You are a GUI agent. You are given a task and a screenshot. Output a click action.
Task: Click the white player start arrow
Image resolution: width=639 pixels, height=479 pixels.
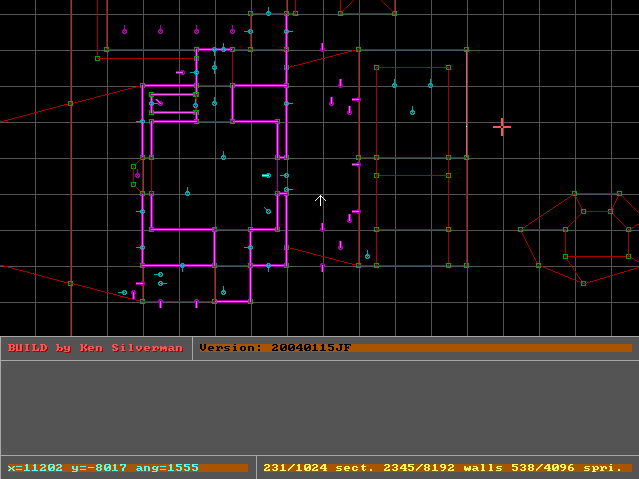[x=320, y=201]
